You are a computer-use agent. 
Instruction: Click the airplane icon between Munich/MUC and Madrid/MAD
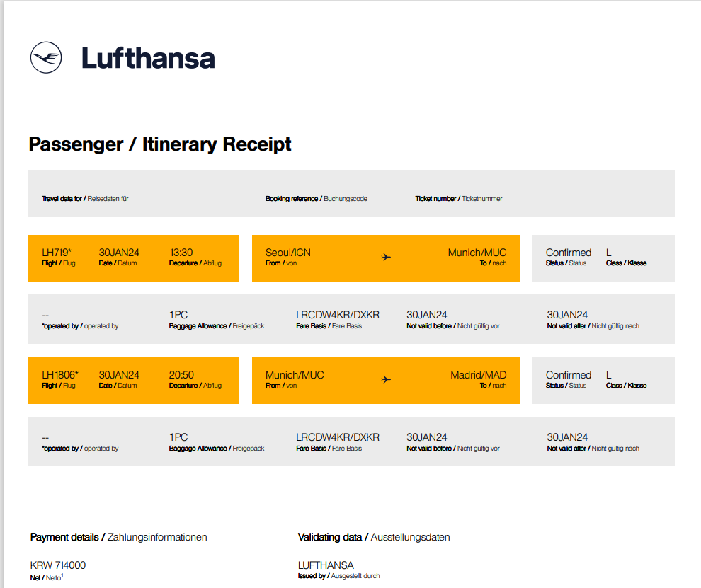click(386, 379)
